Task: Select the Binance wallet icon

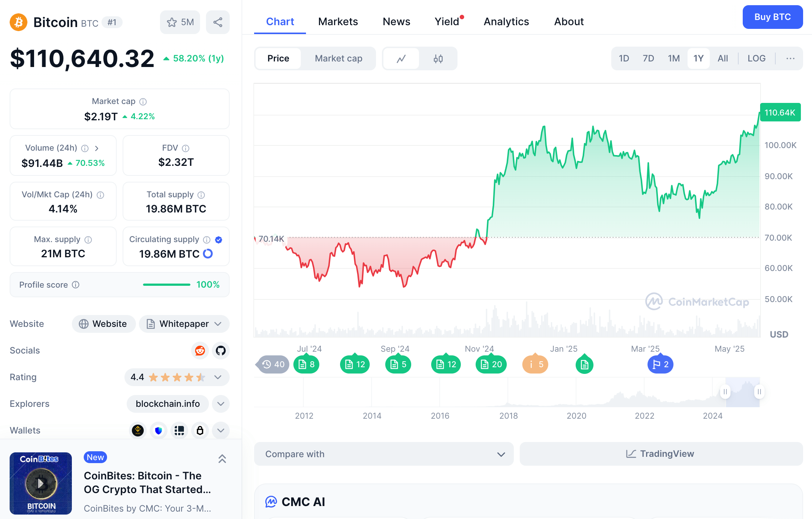Action: point(137,431)
